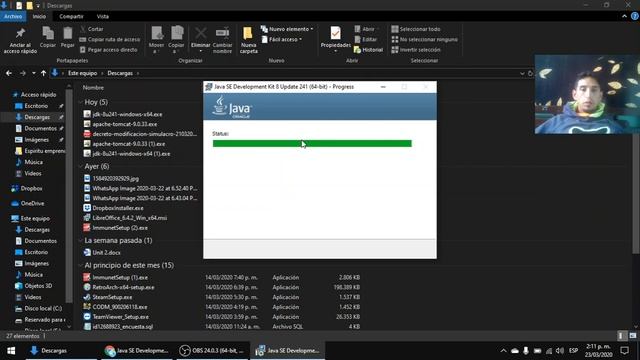
Task: Switch to details view icon in status bar
Action: coord(621,336)
